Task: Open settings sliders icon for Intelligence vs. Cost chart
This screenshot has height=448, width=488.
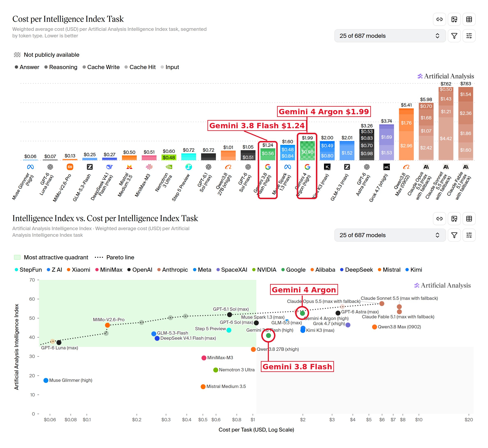Action: point(469,235)
